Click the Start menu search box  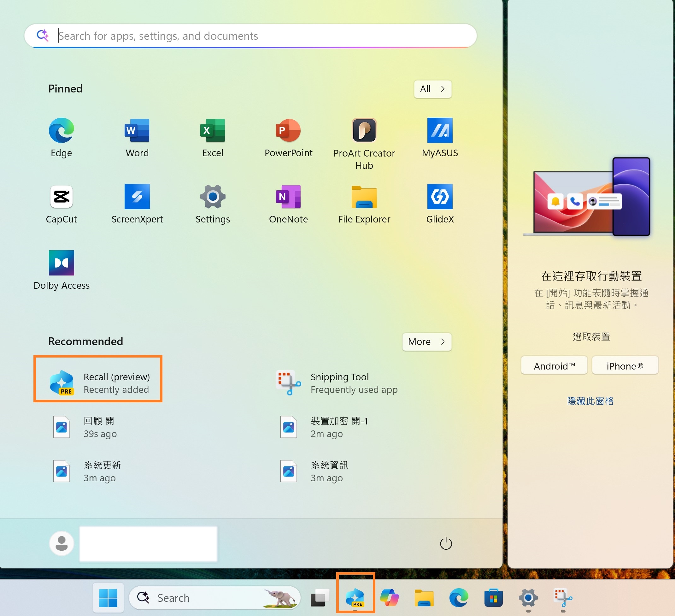point(250,36)
